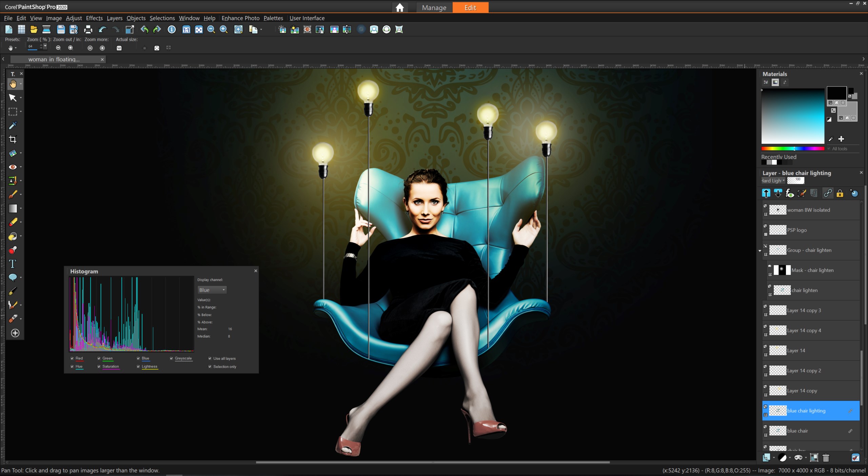Click the Save icon in toolbar
This screenshot has height=476, width=868.
[61, 29]
